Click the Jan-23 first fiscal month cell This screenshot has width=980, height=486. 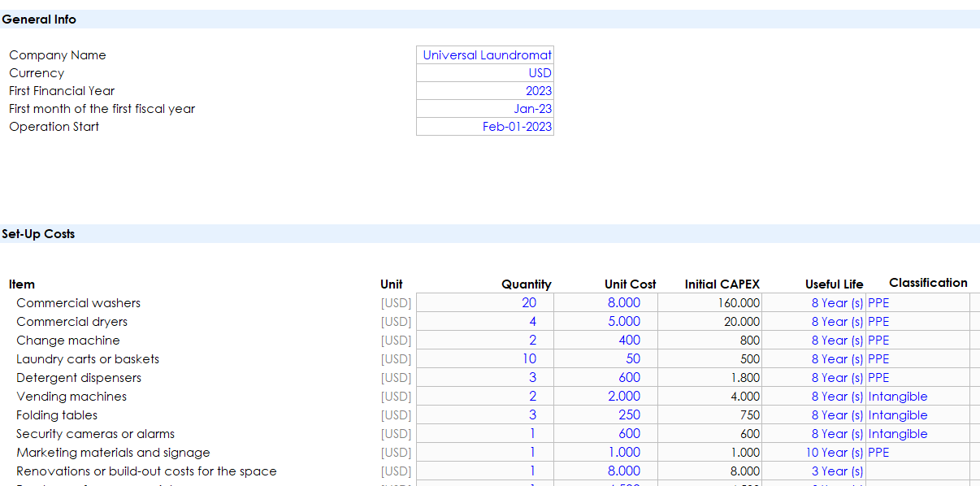(486, 109)
